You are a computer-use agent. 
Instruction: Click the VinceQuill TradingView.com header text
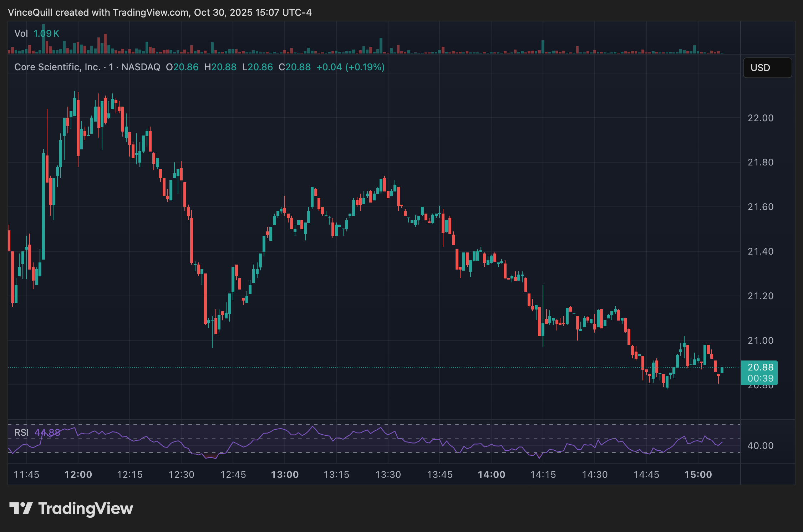pos(159,12)
